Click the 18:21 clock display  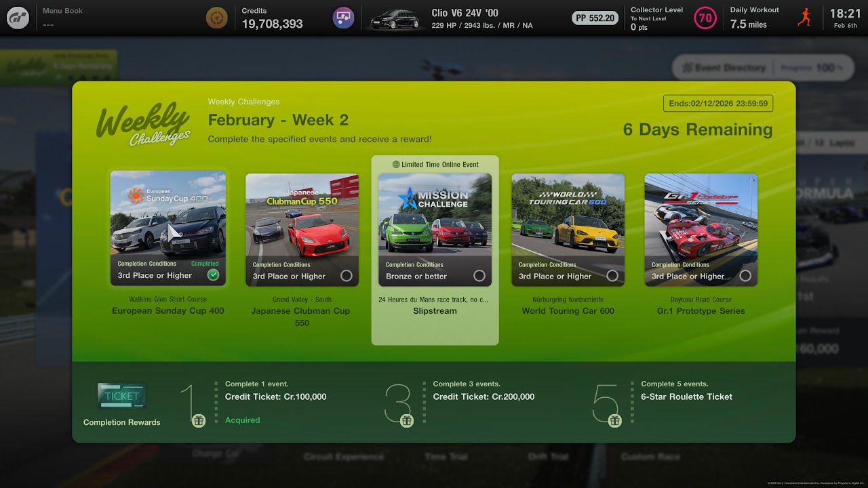pyautogui.click(x=845, y=13)
